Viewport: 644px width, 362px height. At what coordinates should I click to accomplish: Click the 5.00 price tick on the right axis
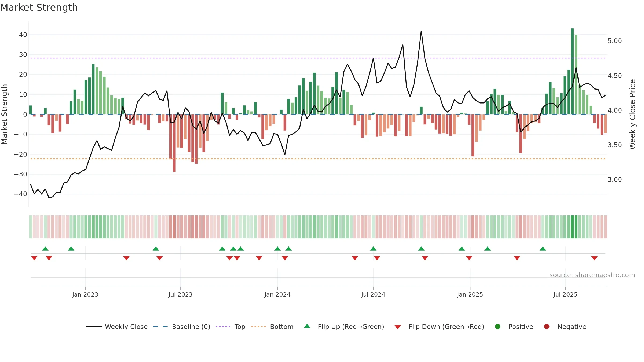[x=615, y=41]
